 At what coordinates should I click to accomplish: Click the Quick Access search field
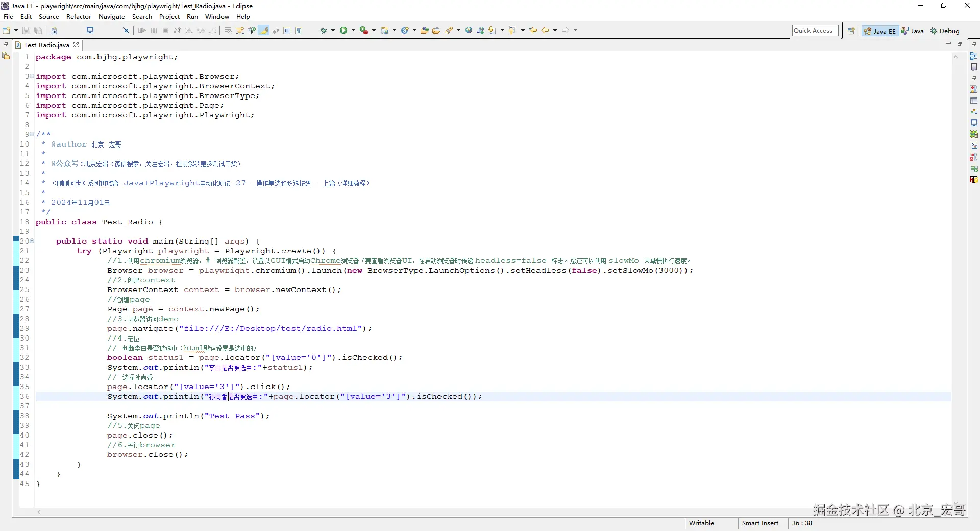point(815,31)
